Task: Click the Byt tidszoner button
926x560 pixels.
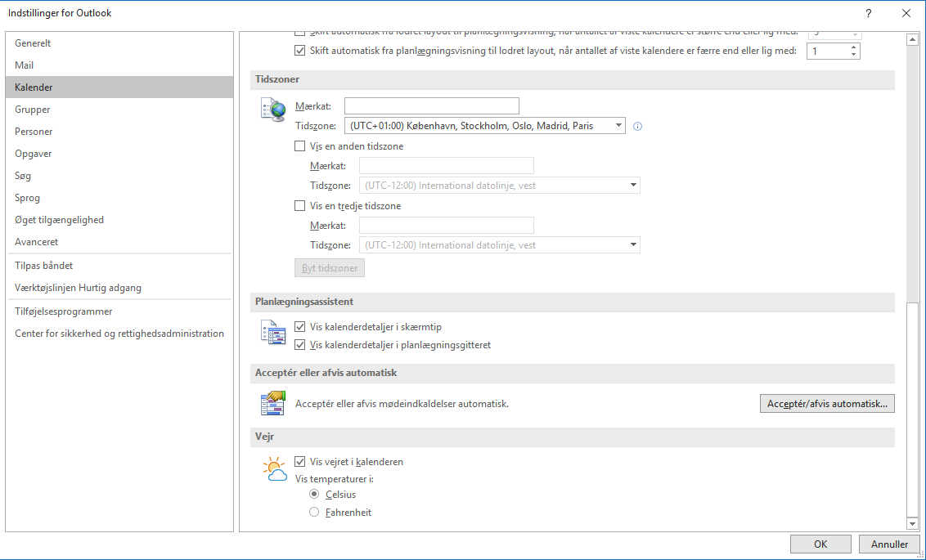Action: click(330, 268)
